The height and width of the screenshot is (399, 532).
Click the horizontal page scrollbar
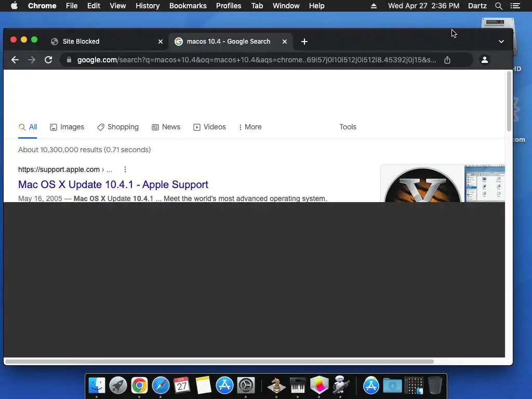point(219,362)
